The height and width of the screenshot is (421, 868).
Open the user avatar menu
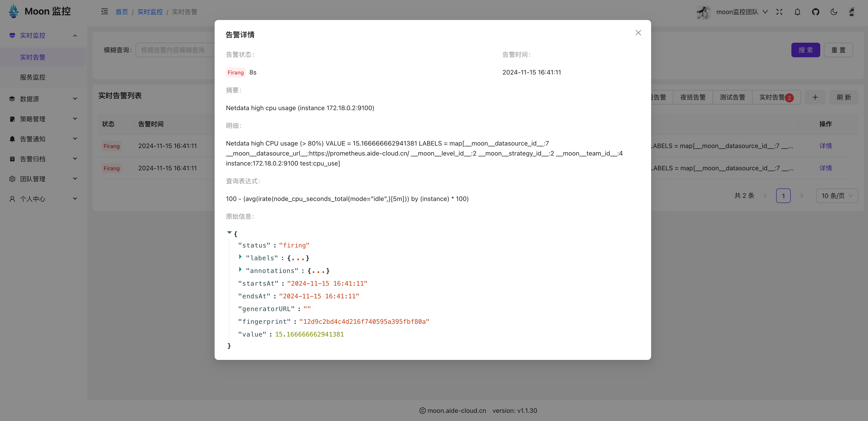852,12
